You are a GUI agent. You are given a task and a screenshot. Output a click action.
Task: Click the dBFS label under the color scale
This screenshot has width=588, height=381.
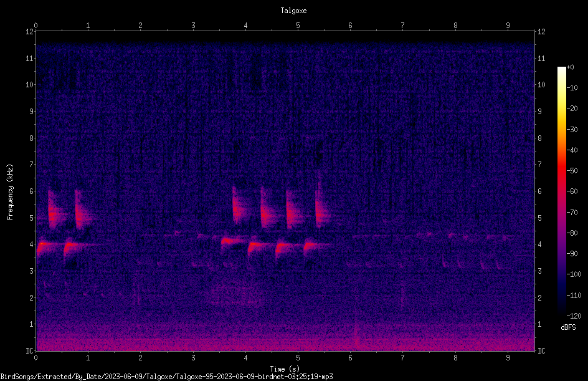pyautogui.click(x=568, y=327)
